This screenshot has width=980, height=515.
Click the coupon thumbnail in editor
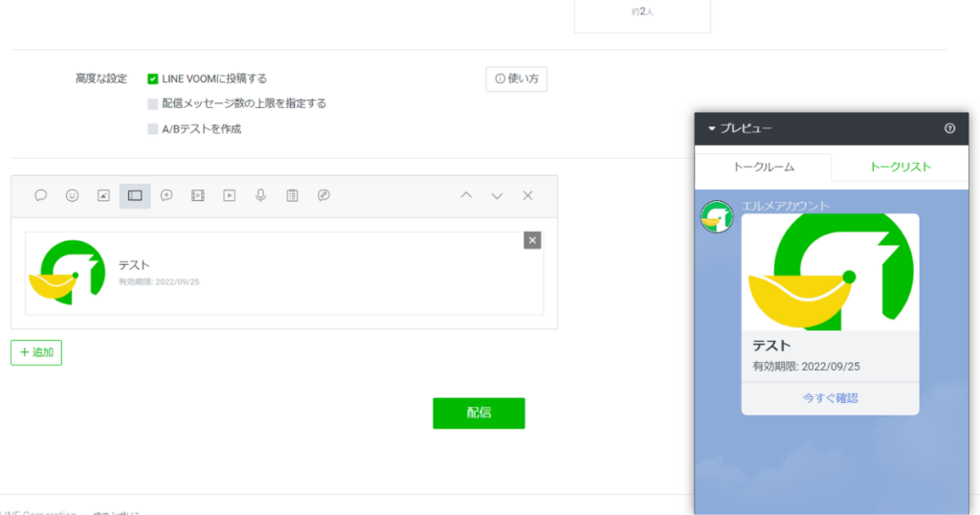pos(67,273)
